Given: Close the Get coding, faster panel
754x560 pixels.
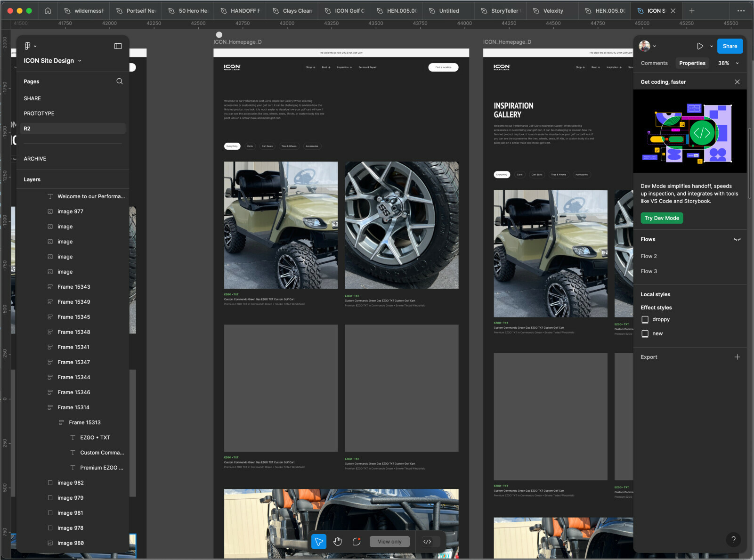Looking at the screenshot, I should click(738, 82).
